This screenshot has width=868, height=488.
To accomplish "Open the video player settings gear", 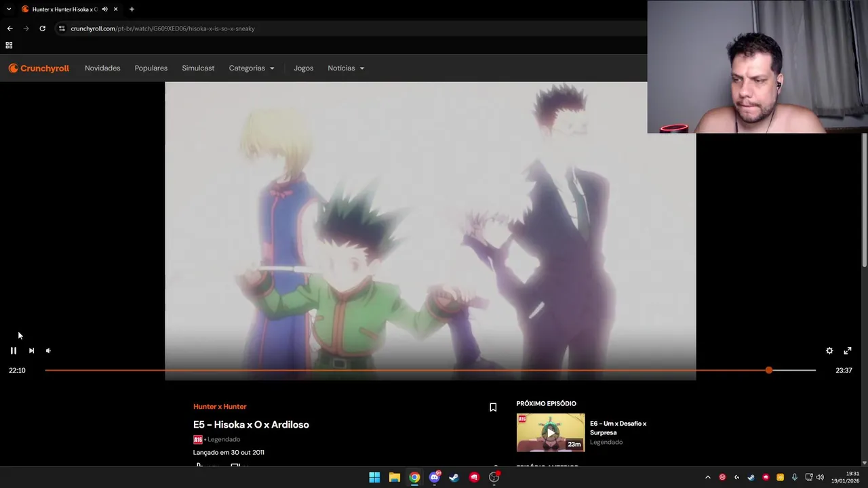I will (x=829, y=350).
